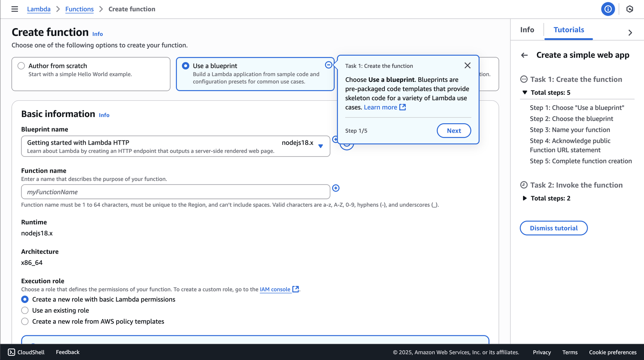The width and height of the screenshot is (644, 360).
Task: Open the hamburger navigation menu
Action: [x=14, y=9]
